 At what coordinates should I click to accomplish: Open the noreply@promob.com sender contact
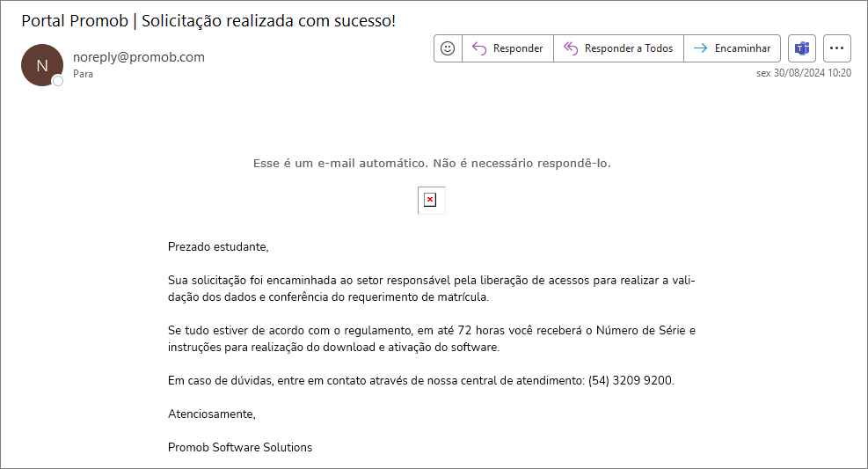139,57
